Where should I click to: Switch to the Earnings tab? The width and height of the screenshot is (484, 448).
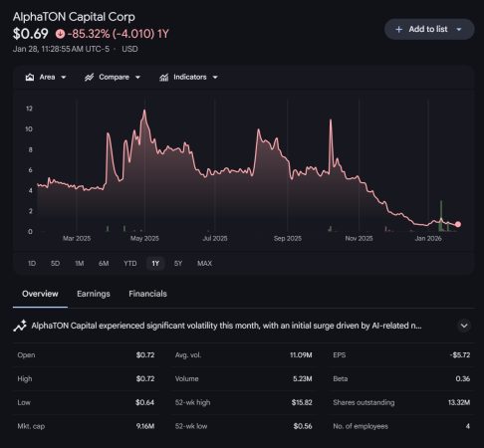[x=94, y=294]
